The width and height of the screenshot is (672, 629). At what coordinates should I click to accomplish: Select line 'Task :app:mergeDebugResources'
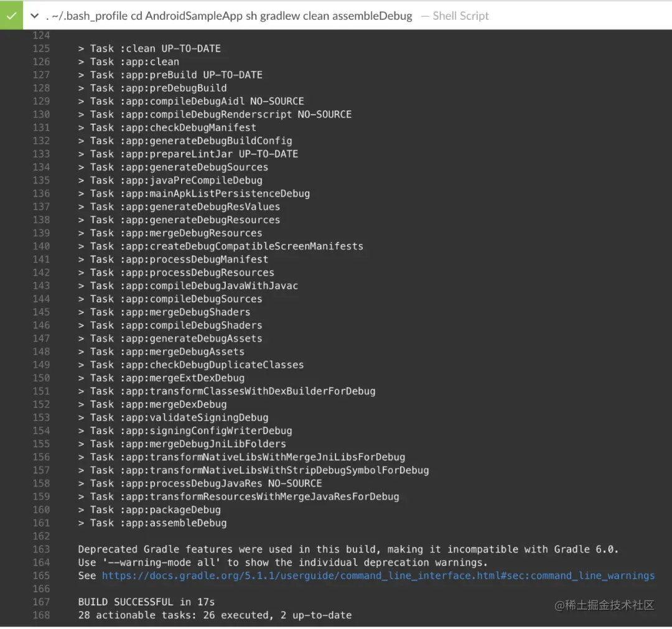170,233
